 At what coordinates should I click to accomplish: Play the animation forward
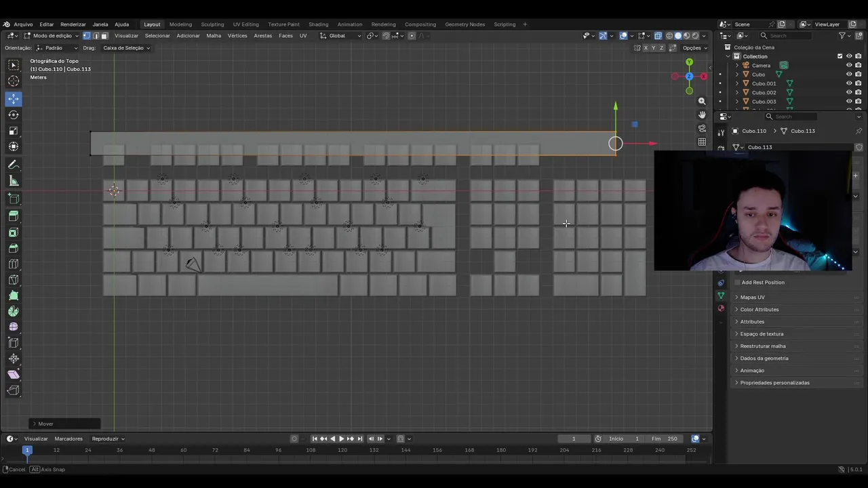[341, 439]
